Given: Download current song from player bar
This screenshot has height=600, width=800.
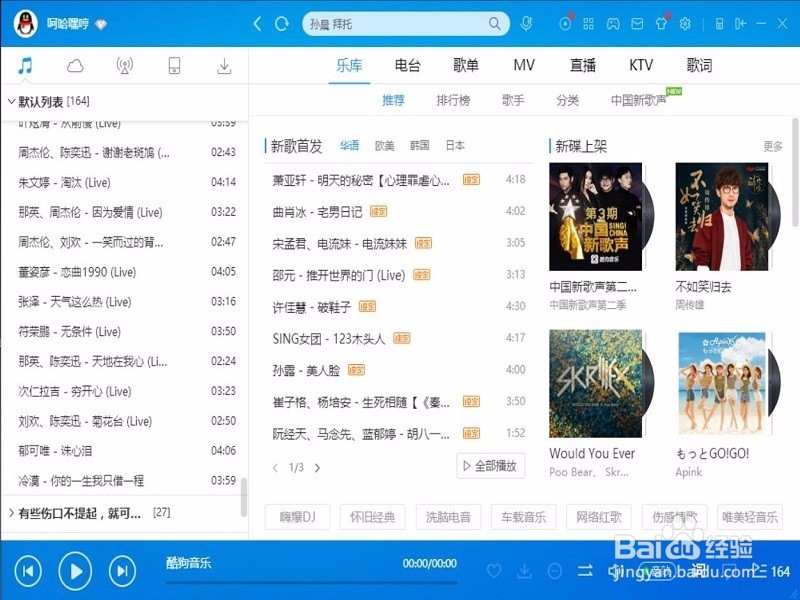Looking at the screenshot, I should click(524, 570).
